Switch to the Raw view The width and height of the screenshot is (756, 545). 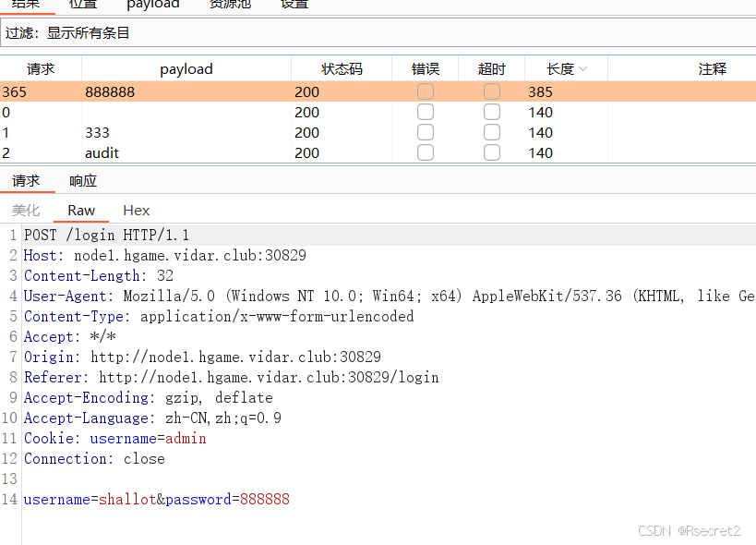(80, 210)
